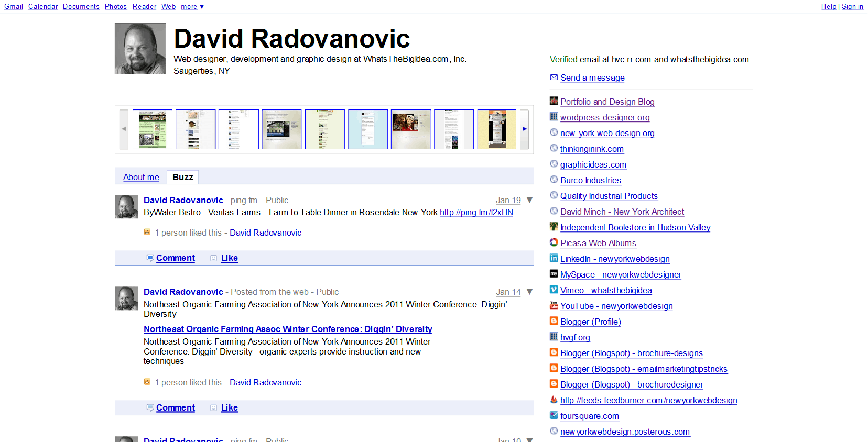
Task: Open Photos from the top bar
Action: click(x=116, y=6)
